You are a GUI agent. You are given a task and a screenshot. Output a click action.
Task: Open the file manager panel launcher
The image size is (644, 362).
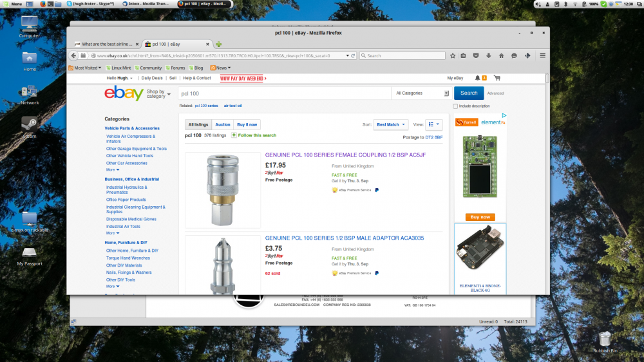[x=58, y=4]
